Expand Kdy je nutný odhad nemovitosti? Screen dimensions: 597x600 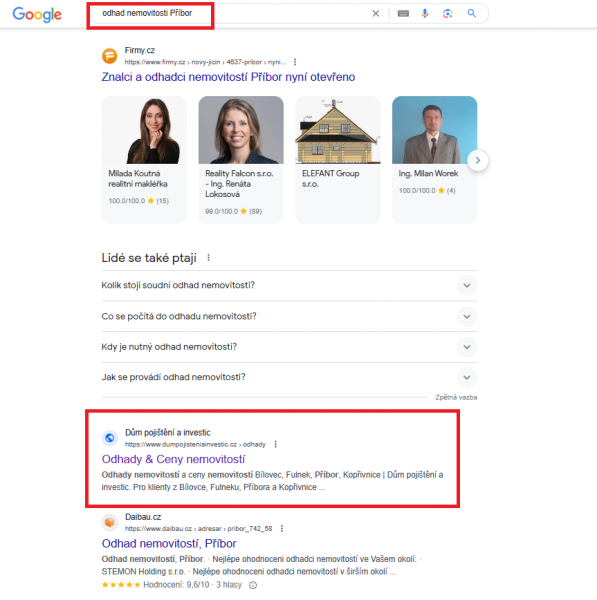[x=289, y=347]
